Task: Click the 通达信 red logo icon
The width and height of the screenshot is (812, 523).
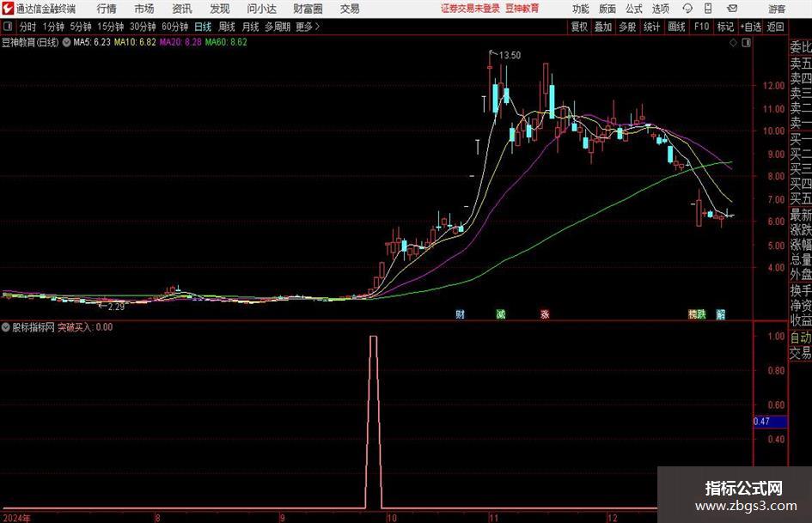Action: (7, 9)
